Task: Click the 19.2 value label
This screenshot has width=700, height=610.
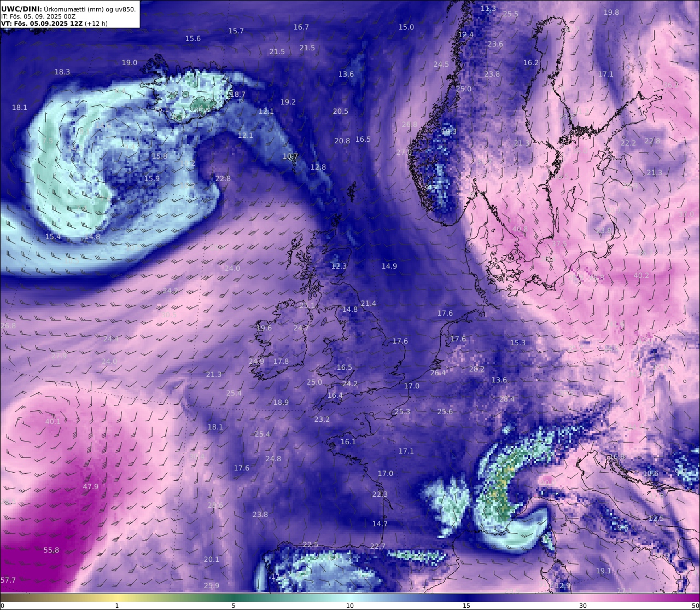Action: 288,102
